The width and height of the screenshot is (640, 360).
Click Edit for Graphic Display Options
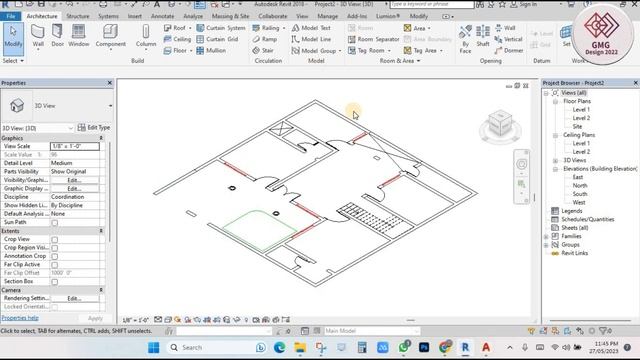click(74, 189)
